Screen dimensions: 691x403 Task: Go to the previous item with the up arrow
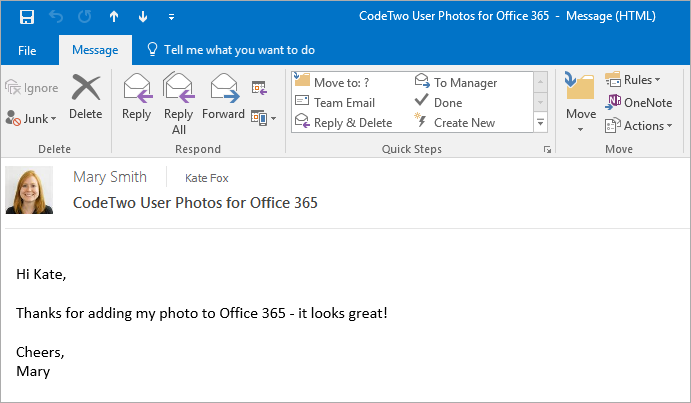(114, 17)
